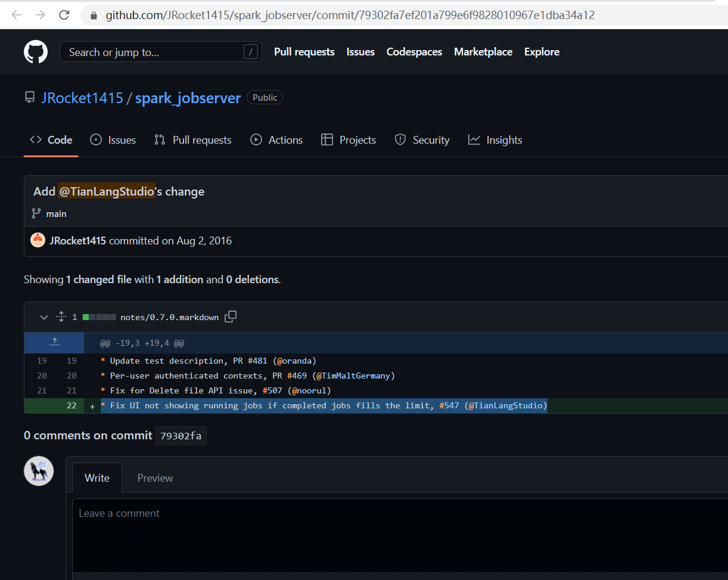Viewport: 728px width, 580px height.
Task: Open the JRocket1415 owner link
Action: tap(82, 98)
